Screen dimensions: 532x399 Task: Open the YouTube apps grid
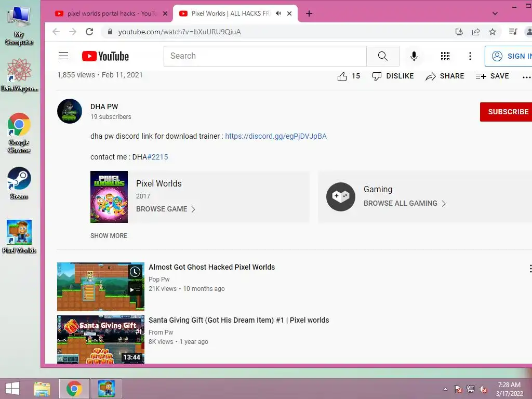(x=445, y=56)
